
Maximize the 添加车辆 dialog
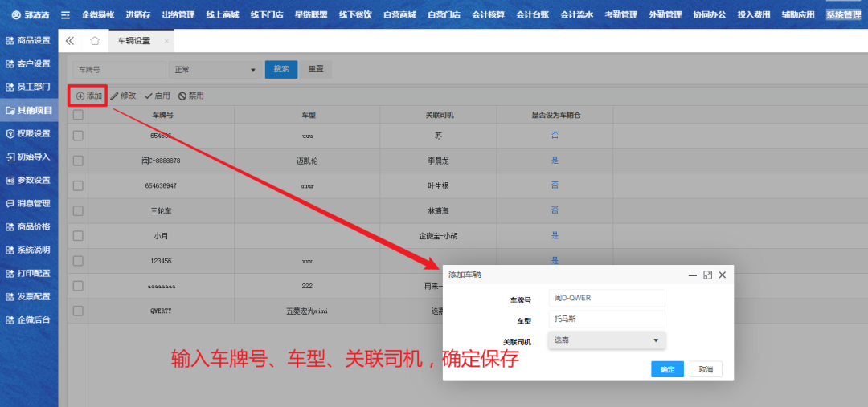pos(707,275)
